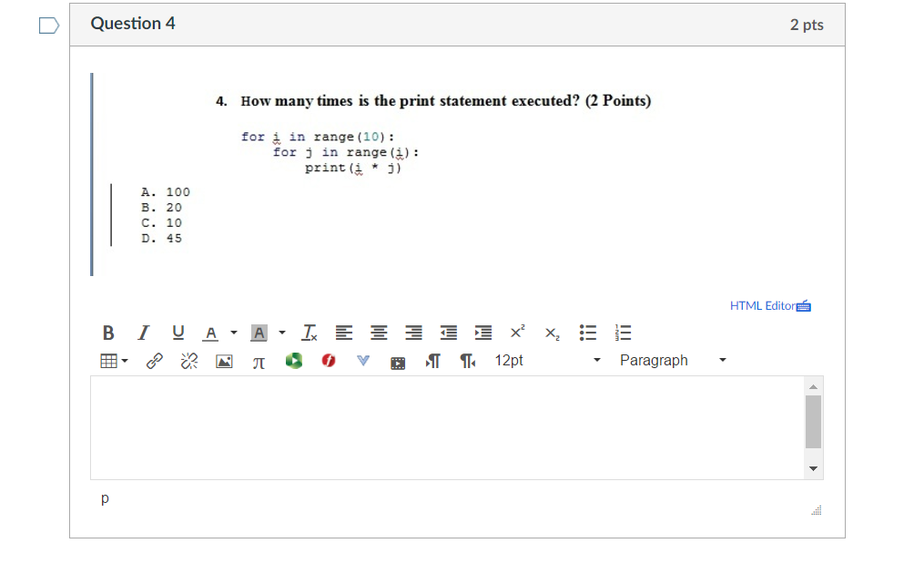Toggle italic formatting
The height and width of the screenshot is (574, 924).
click(143, 333)
